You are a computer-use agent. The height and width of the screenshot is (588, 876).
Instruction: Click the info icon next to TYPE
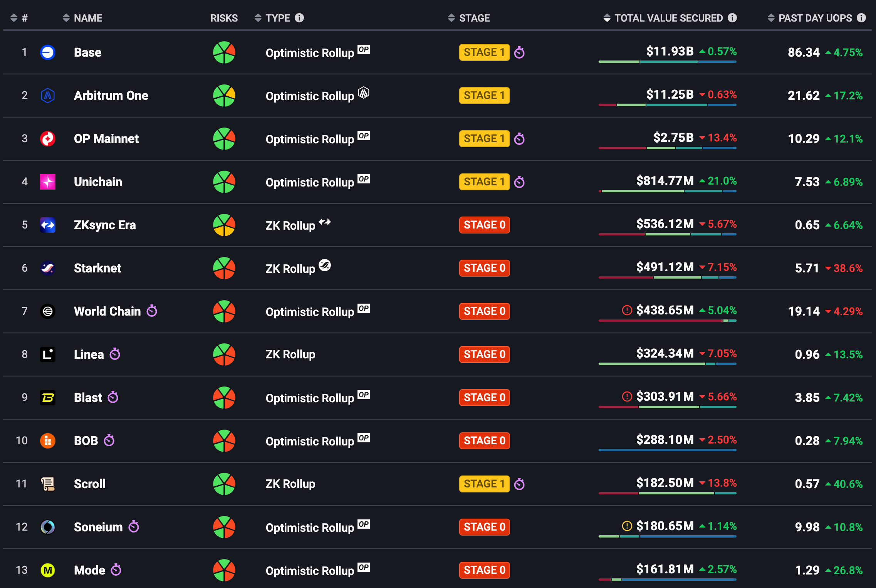tap(299, 18)
